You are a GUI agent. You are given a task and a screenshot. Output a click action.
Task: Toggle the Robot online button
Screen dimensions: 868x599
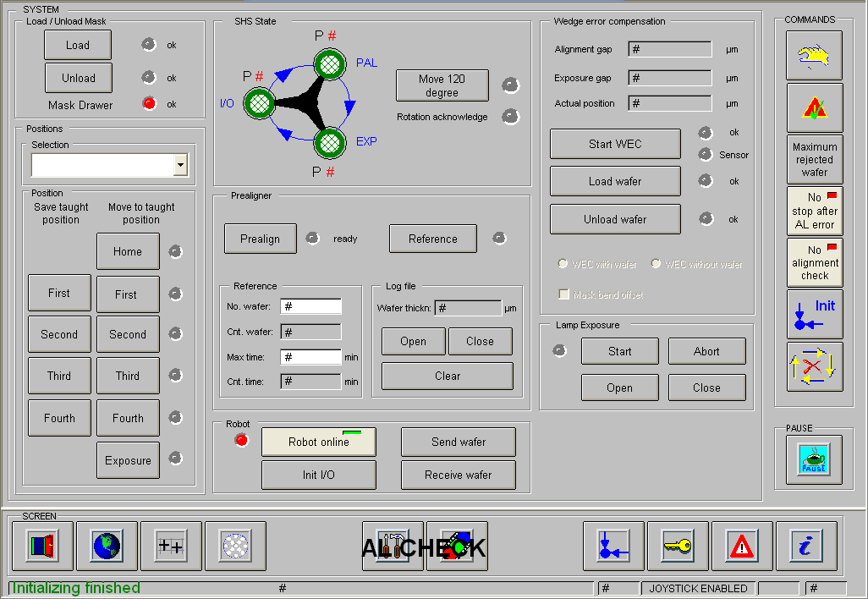click(318, 442)
